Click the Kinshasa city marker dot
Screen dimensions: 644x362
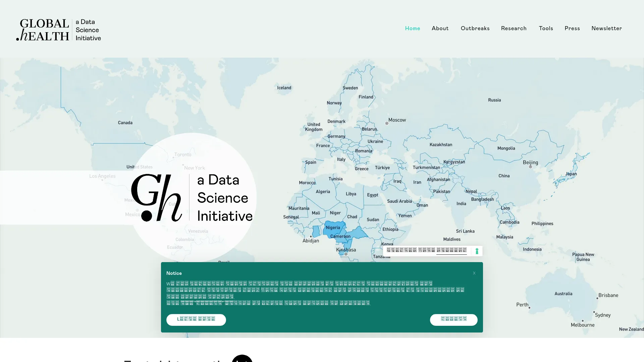coord(346,254)
